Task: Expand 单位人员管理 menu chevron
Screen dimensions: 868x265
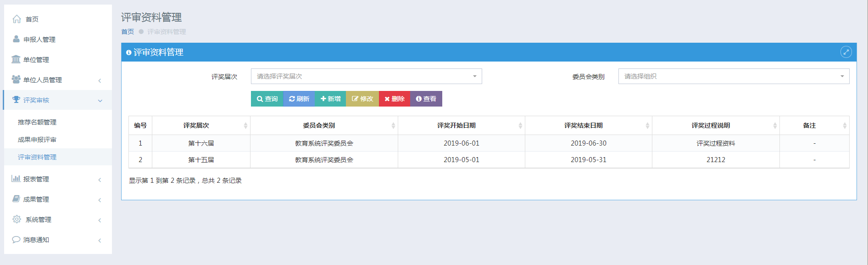Action: [100, 80]
